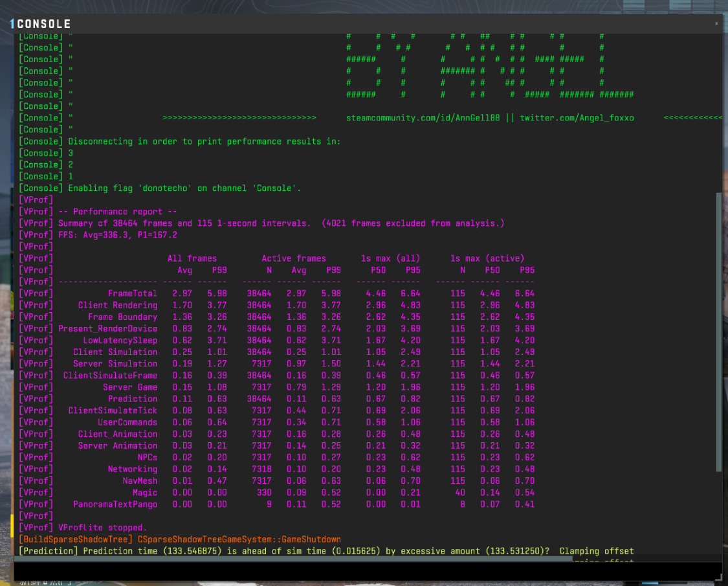The height and width of the screenshot is (586, 728).
Task: Click the LowLatencySleep row label
Action: tap(120, 340)
